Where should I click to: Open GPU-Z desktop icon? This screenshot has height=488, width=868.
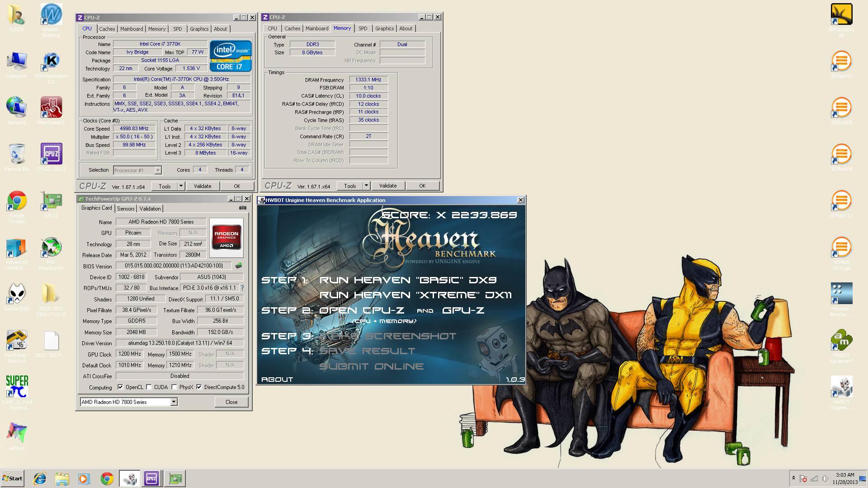[x=51, y=204]
